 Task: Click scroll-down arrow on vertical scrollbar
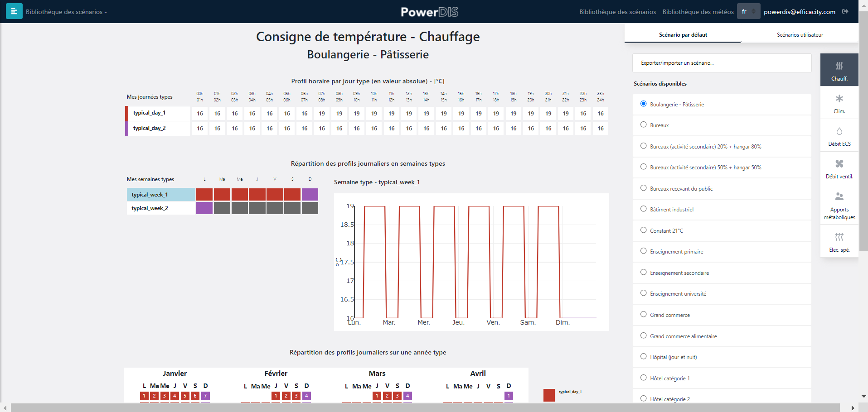pos(864,397)
